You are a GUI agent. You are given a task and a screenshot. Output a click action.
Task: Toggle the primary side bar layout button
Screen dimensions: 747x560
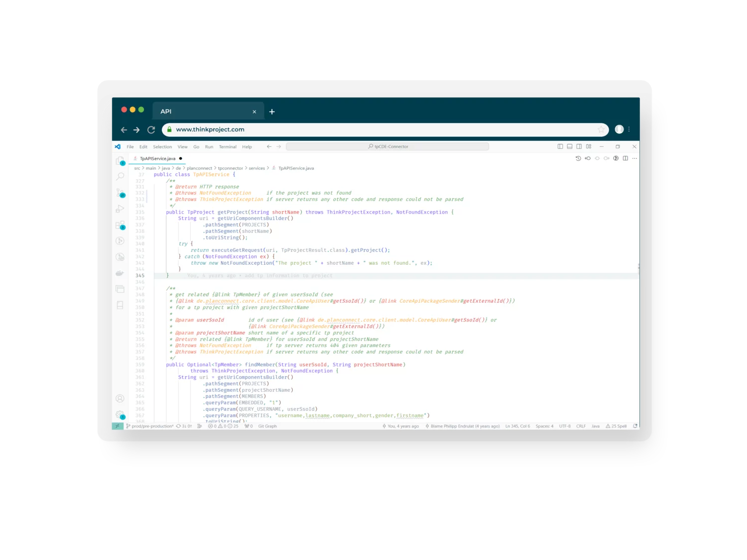point(560,146)
